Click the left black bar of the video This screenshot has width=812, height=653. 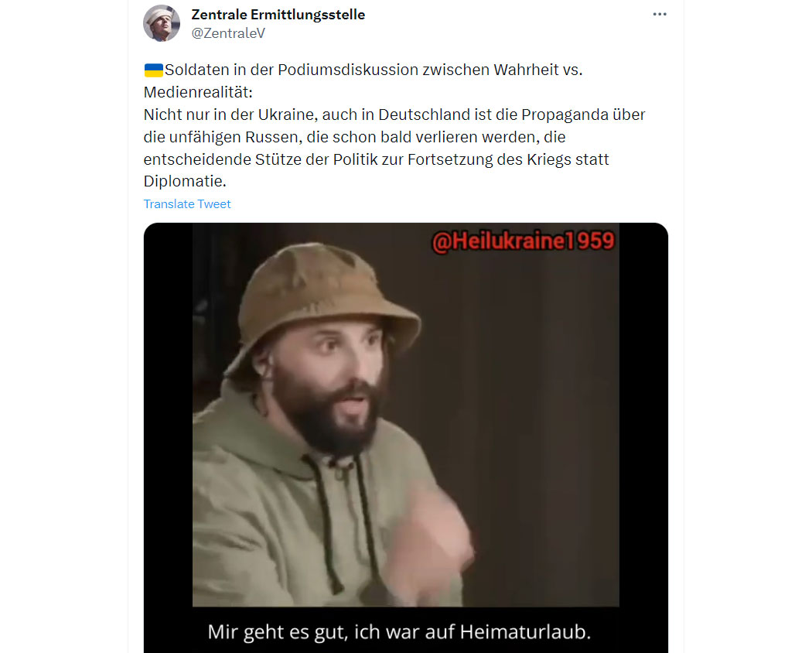[x=169, y=415]
